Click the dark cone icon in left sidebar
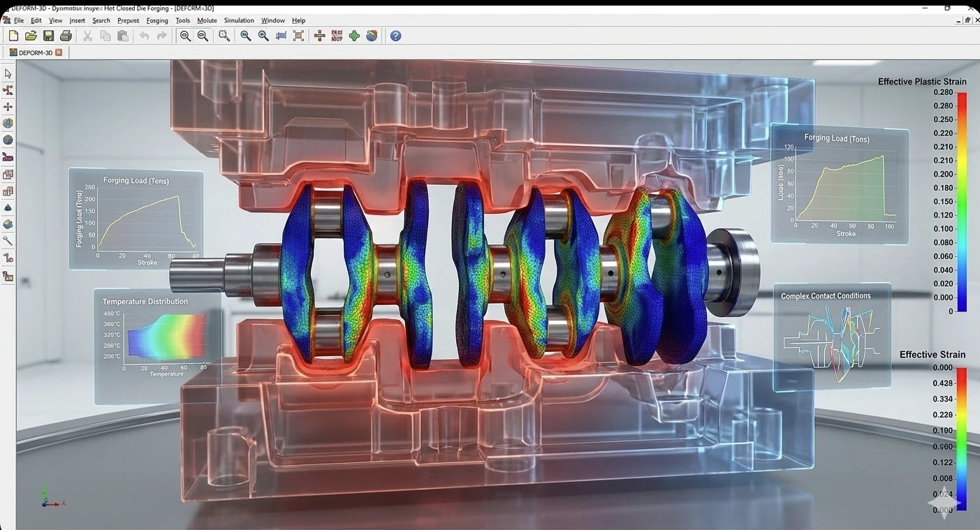Screen dimensions: 980x530 (x=8, y=208)
